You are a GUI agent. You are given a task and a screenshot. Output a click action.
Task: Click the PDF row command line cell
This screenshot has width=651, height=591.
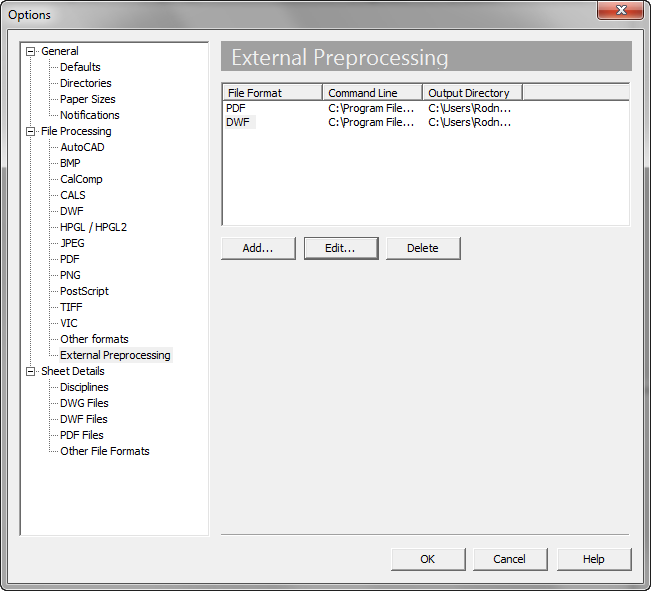[371, 108]
